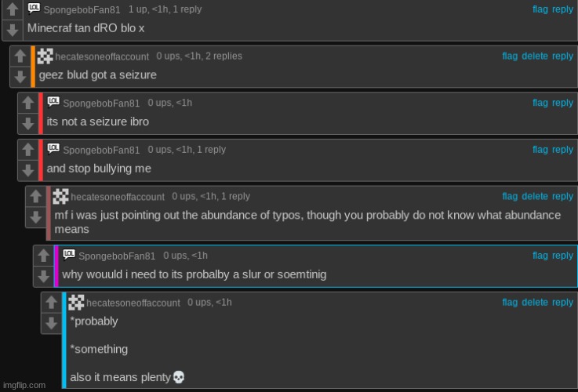Click the imgflip.com watermark
Screen dimensions: 578x392
click(x=24, y=385)
